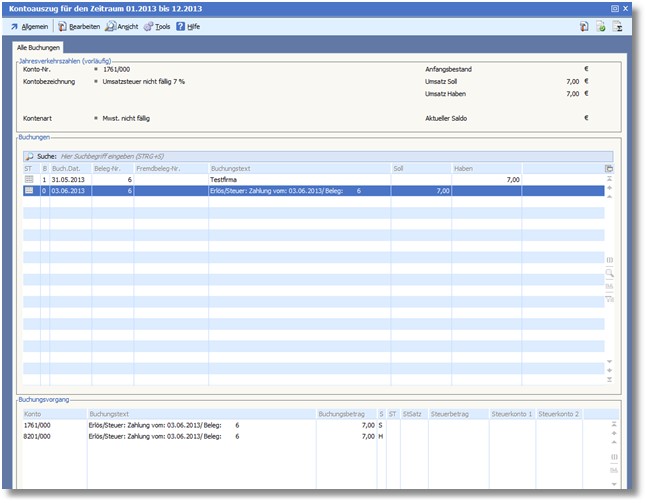Jump to first record using the top grid arrow
The height and width of the screenshot is (503, 646).
[x=610, y=179]
